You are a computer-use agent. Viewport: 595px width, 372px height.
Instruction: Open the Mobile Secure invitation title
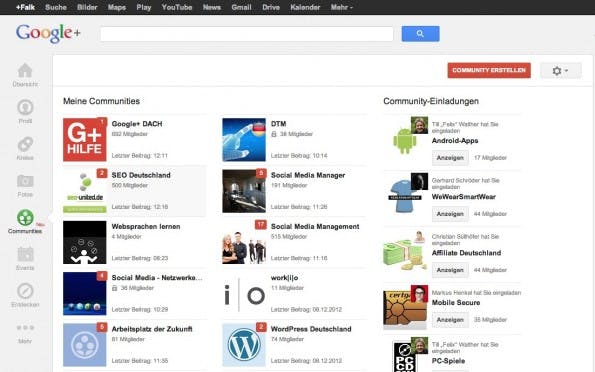(x=456, y=303)
